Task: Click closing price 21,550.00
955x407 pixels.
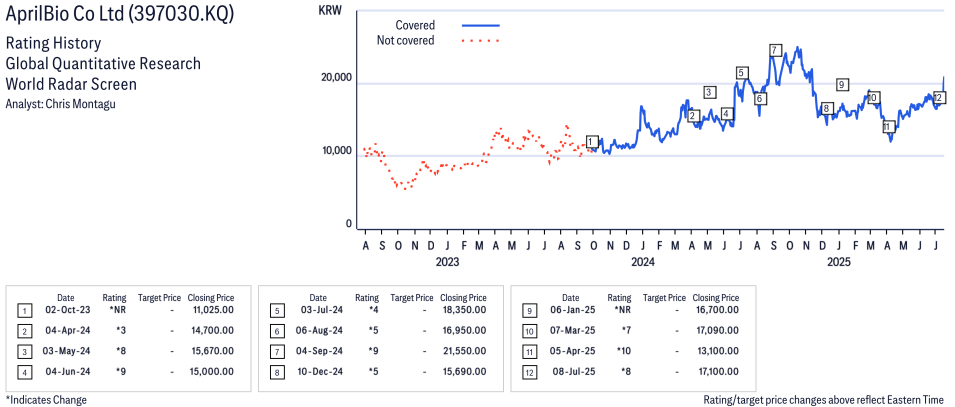Action: coord(463,351)
